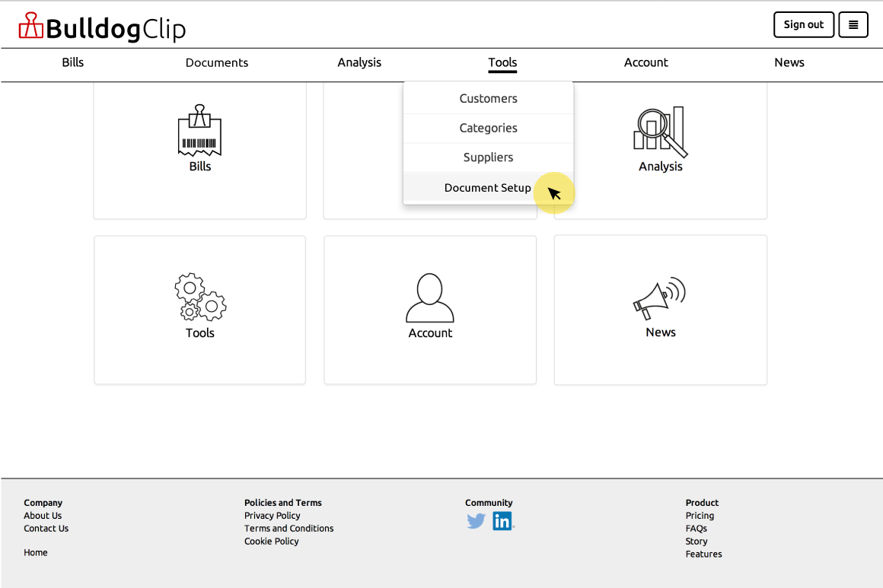Open the Features footer link

pyautogui.click(x=703, y=555)
